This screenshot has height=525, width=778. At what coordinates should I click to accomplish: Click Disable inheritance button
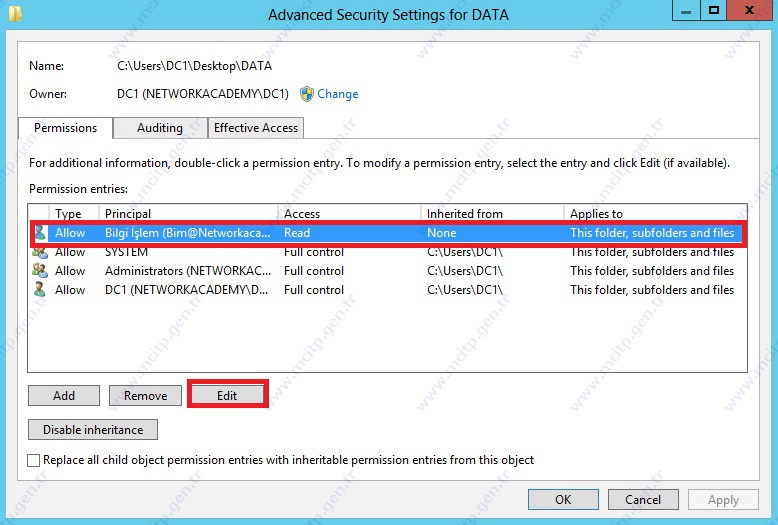click(x=93, y=430)
